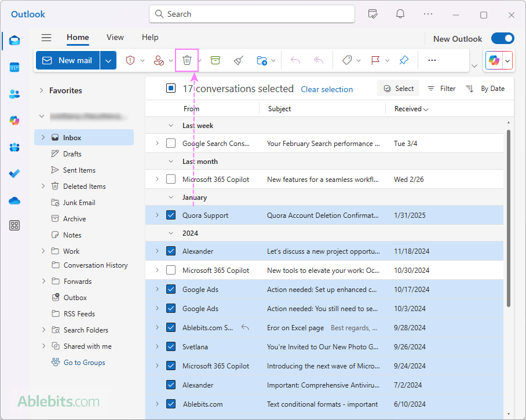Switch to the Home tab
This screenshot has width=526, height=420.
coord(78,38)
